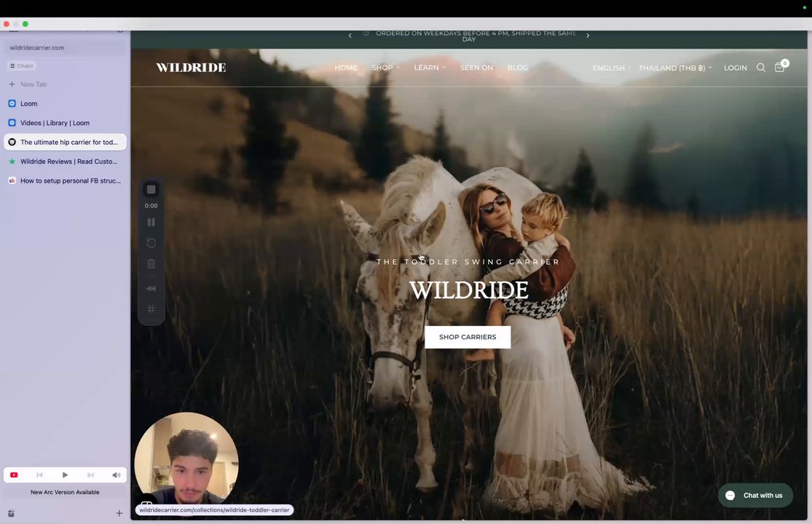Delete the Loom recording via trash icon
Screen dimensions: 812x524
151,263
